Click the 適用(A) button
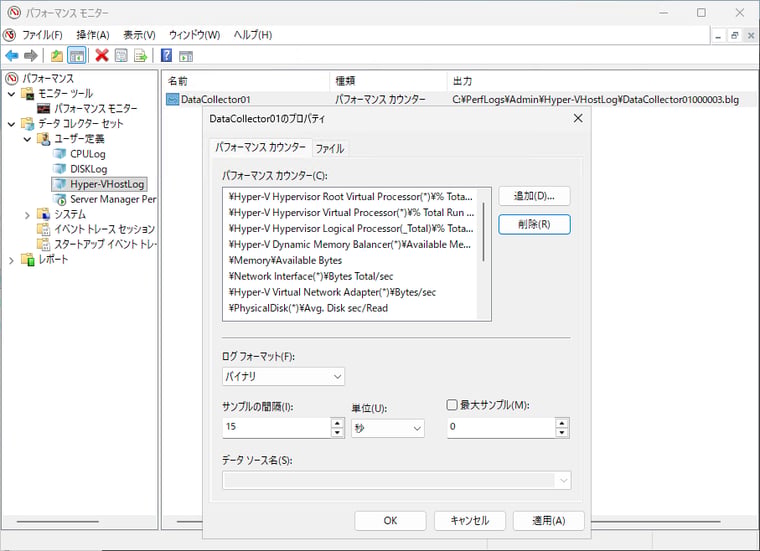The width and height of the screenshot is (760, 551). pos(549,520)
